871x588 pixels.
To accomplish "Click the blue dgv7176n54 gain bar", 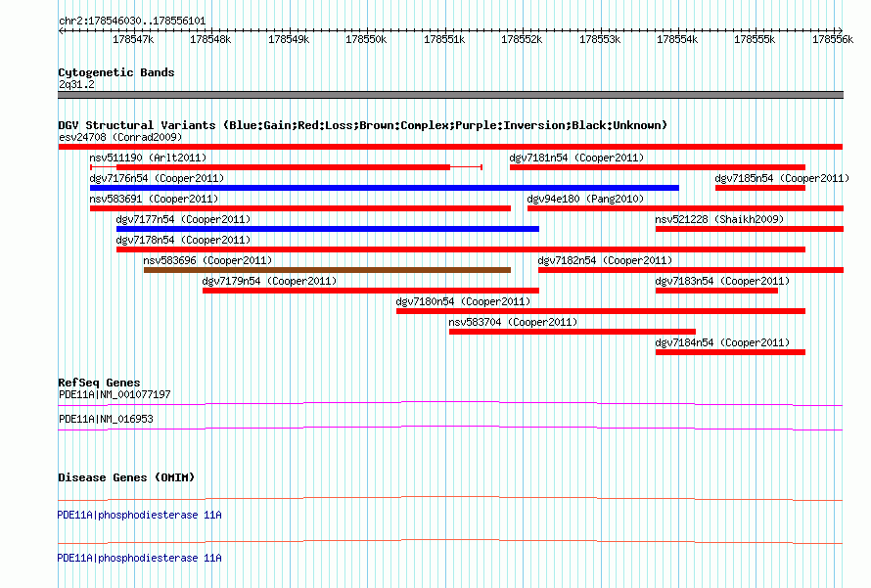I will point(385,188).
